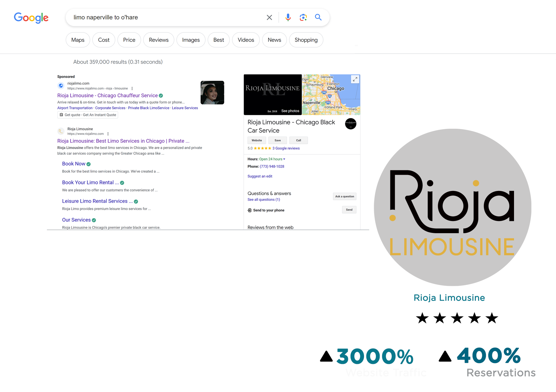
Task: Click the large Rioja Limousine circular logo
Action: (453, 207)
